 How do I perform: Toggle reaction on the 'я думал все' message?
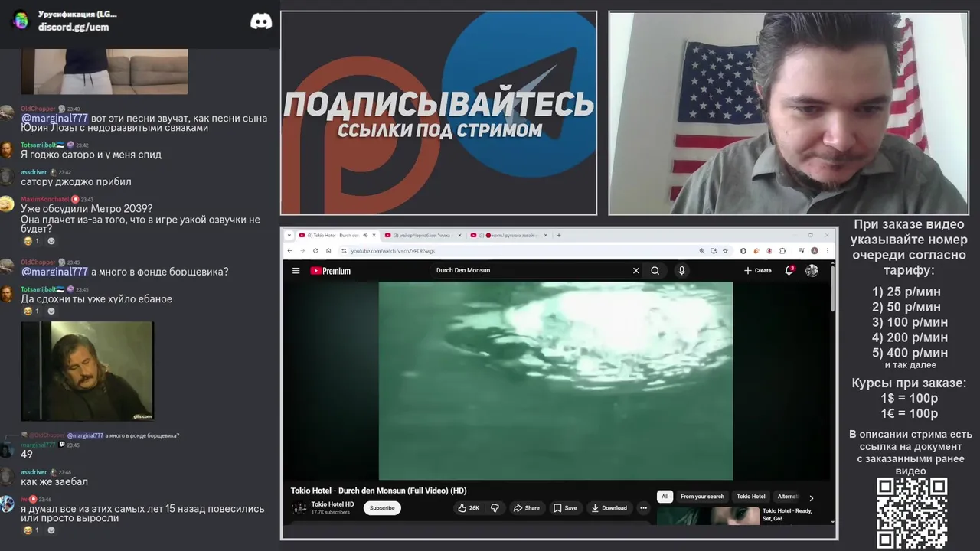(31, 530)
